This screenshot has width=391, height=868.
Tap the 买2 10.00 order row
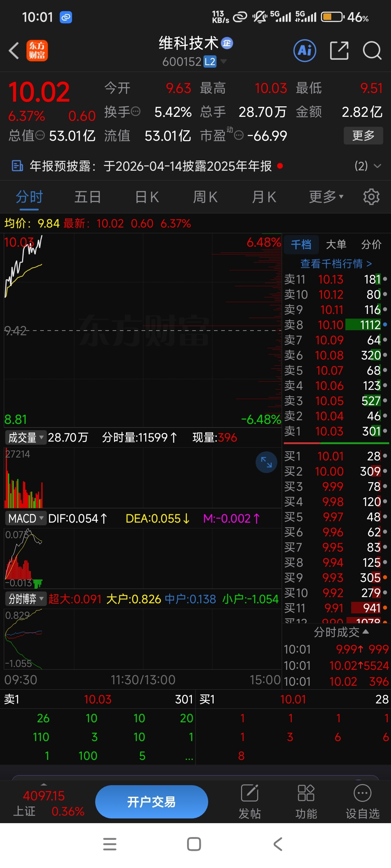pos(336,471)
